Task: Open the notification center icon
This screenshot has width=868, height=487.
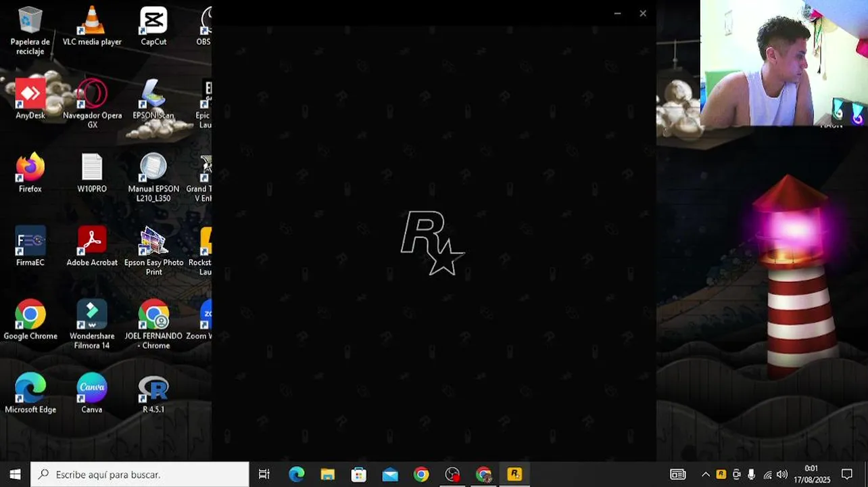Action: 847,474
